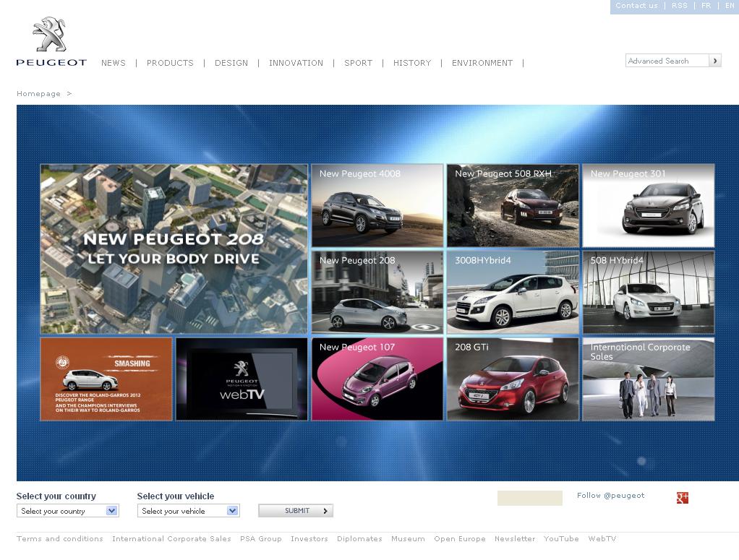This screenshot has width=739, height=560.
Task: Click Follow @peugeot link
Action: (611, 496)
